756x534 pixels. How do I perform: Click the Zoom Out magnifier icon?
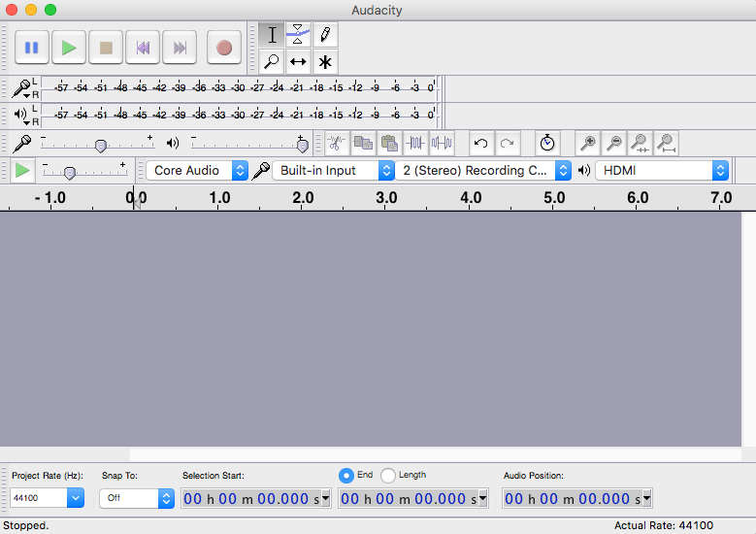(x=613, y=144)
